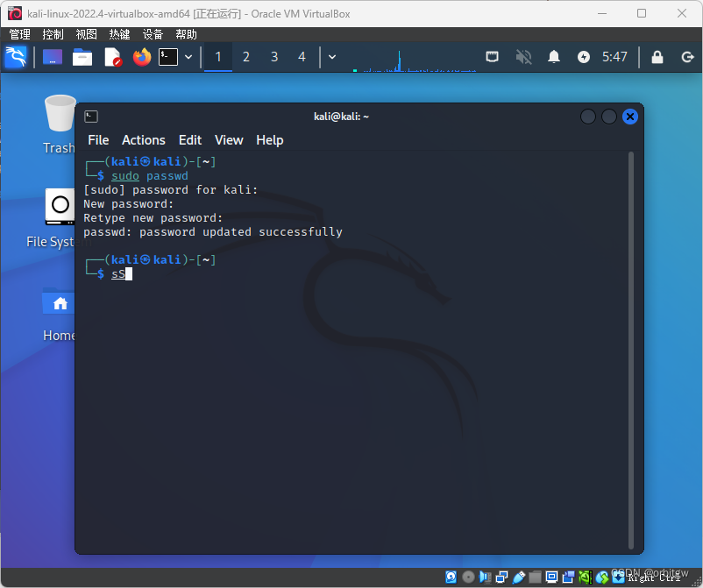Click the log out icon in the panel

coord(687,57)
